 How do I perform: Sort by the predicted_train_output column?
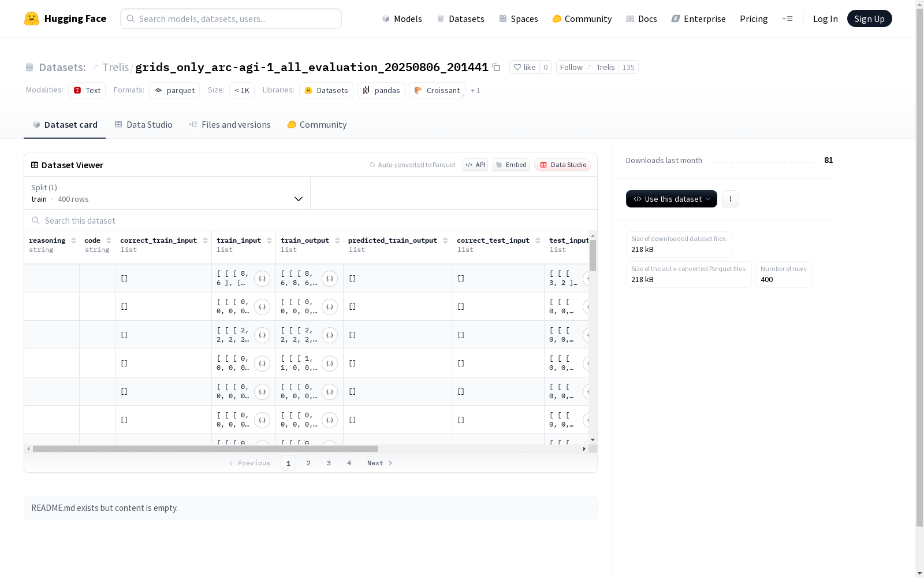coord(445,240)
